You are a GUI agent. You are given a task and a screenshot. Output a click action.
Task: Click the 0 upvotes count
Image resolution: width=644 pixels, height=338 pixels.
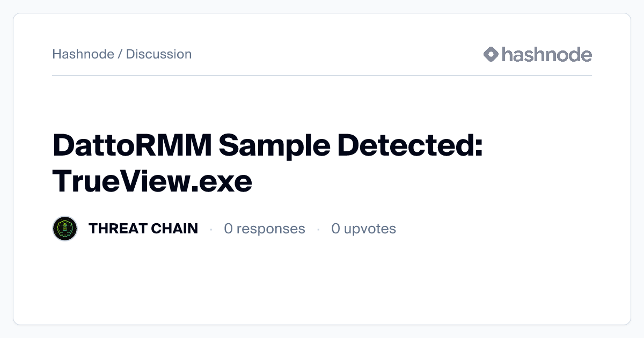coord(363,229)
